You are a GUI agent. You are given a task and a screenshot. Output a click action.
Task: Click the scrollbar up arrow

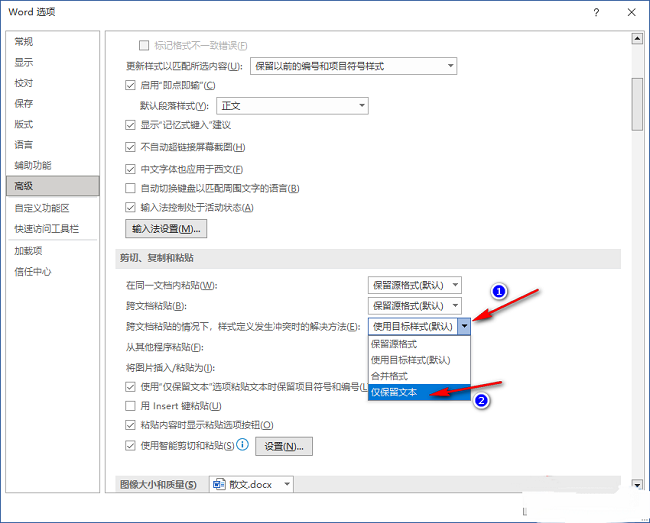(x=637, y=39)
